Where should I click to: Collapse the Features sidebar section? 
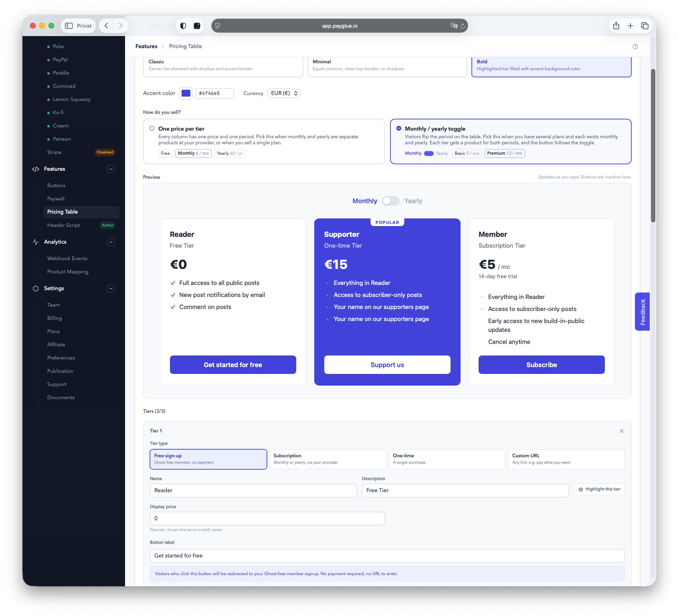click(111, 169)
